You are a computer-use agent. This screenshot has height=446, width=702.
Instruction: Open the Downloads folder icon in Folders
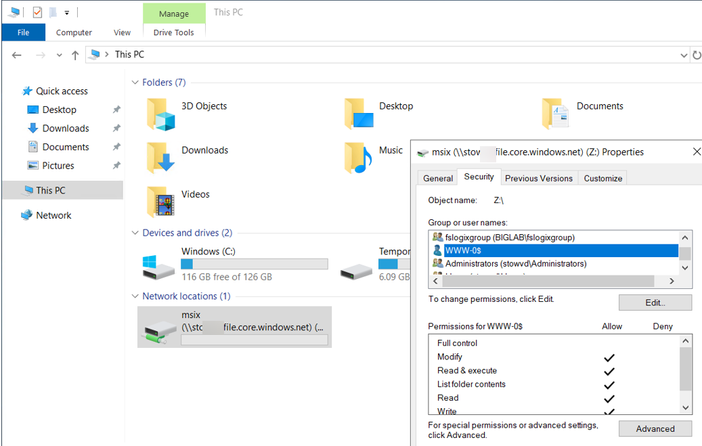click(x=161, y=158)
